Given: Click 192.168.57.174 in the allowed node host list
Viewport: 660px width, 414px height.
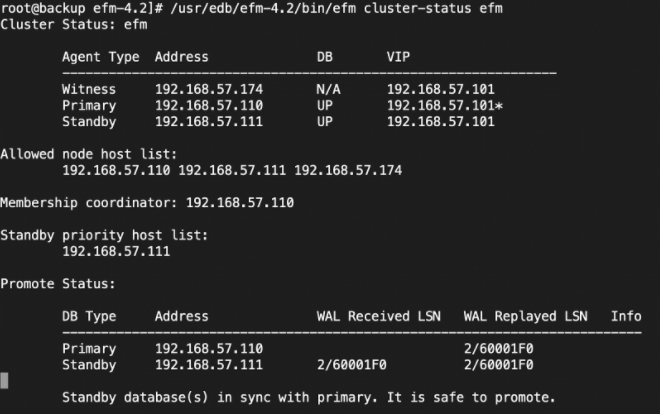Looking at the screenshot, I should 348,170.
